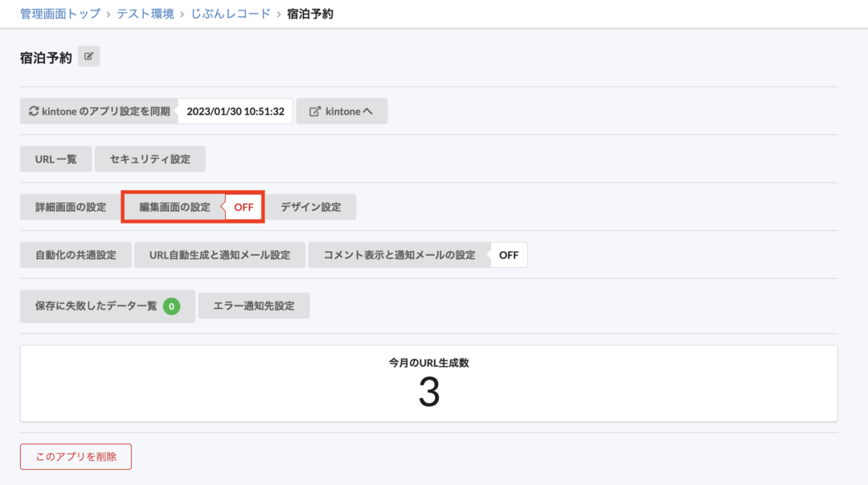Screen dimensions: 868x485
Task: Open セキュリティ設定
Action: (150, 159)
